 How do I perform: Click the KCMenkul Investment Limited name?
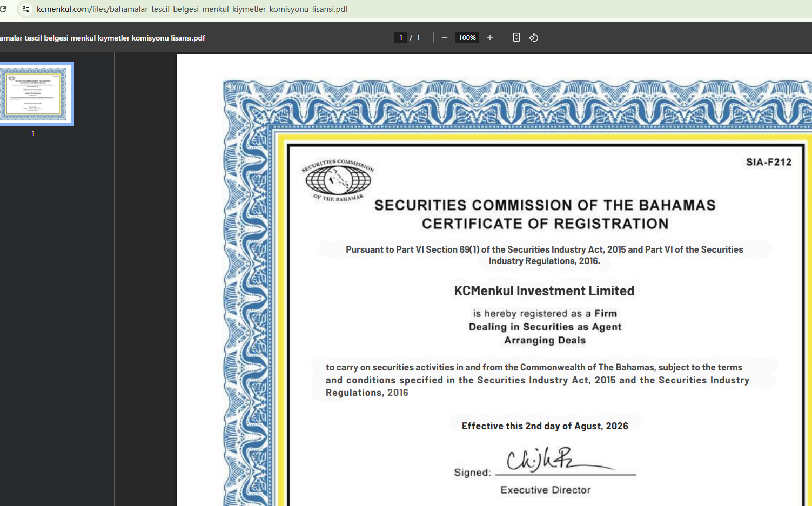point(544,291)
